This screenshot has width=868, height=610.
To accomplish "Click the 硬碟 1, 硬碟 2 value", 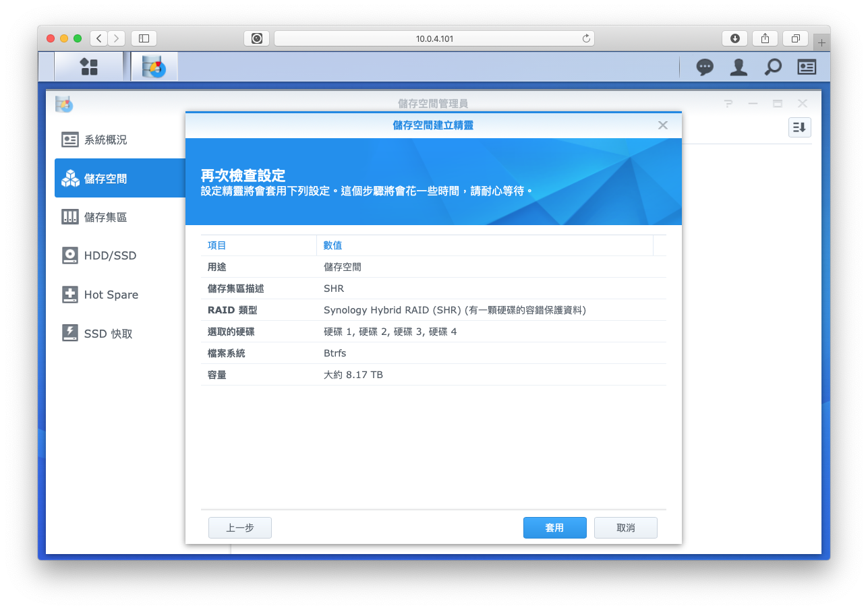I will (390, 332).
